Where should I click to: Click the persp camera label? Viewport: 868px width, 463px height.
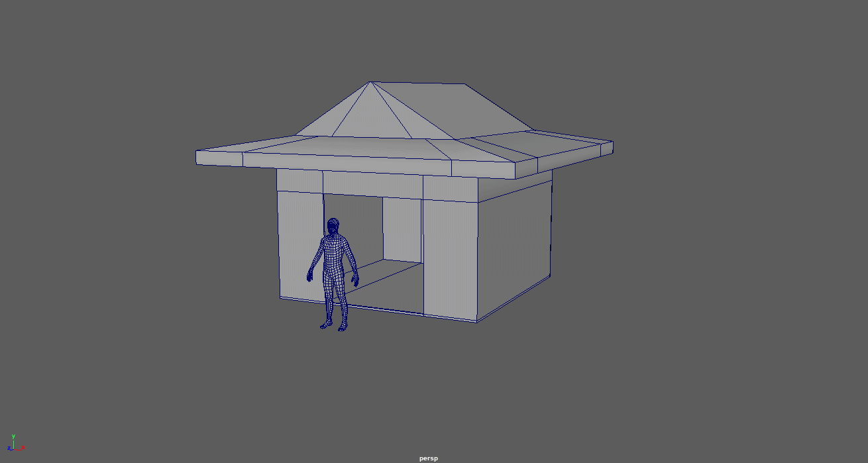(x=428, y=458)
